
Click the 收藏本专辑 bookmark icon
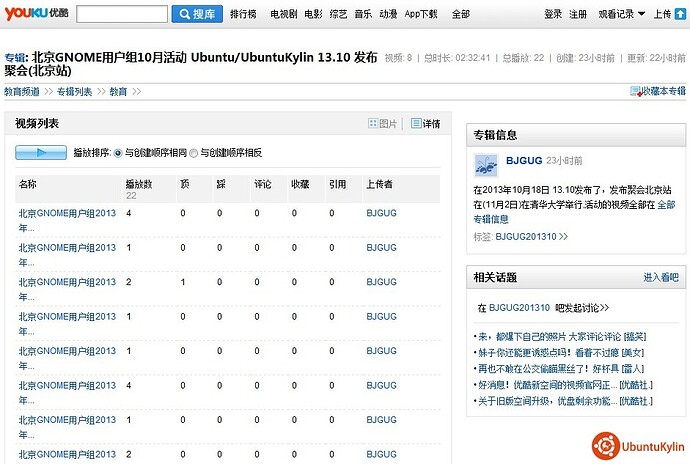635,91
